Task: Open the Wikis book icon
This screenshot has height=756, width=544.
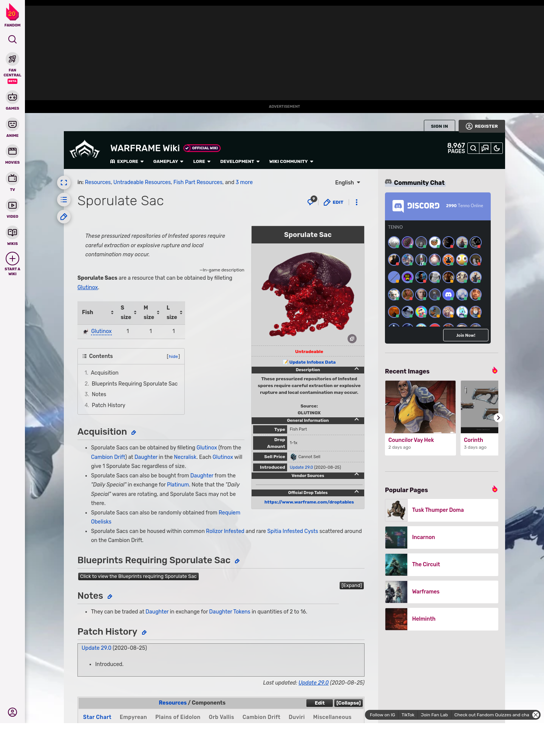Action: [x=12, y=232]
